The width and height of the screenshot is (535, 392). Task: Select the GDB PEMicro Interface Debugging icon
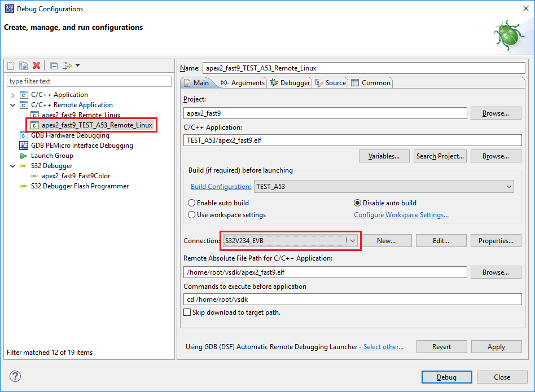pos(24,146)
